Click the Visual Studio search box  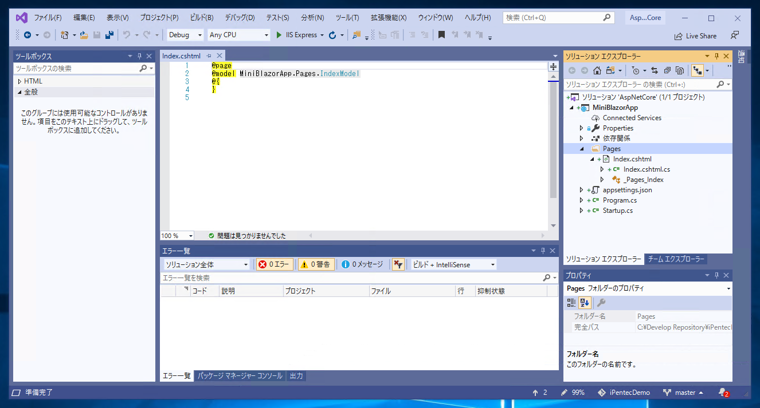click(x=558, y=17)
